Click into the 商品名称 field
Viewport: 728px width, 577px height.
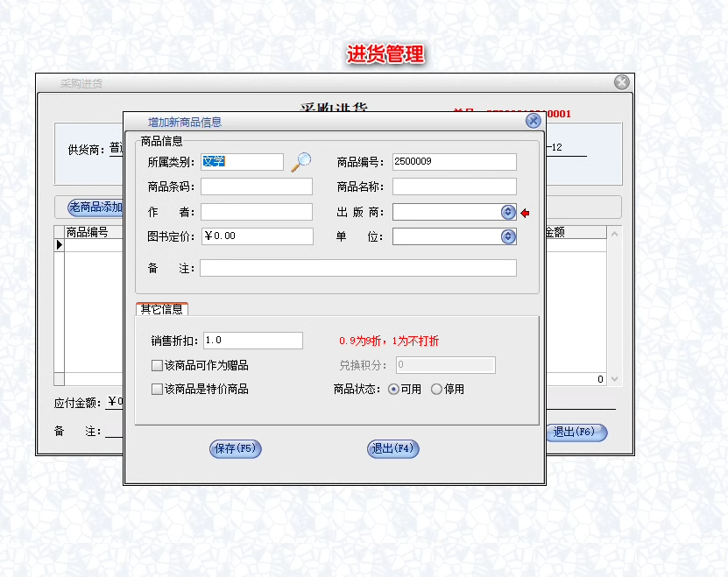tap(454, 186)
